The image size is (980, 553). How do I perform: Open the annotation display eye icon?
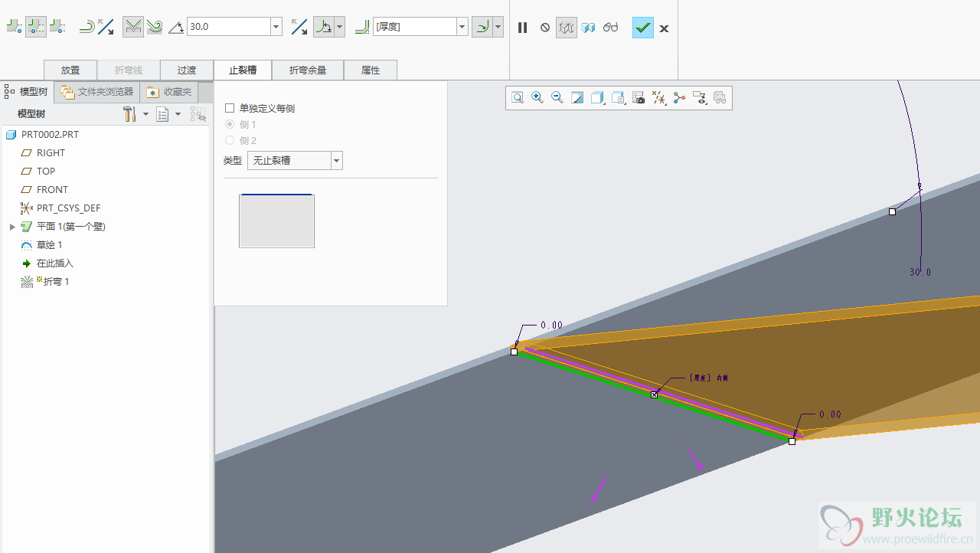[x=699, y=97]
